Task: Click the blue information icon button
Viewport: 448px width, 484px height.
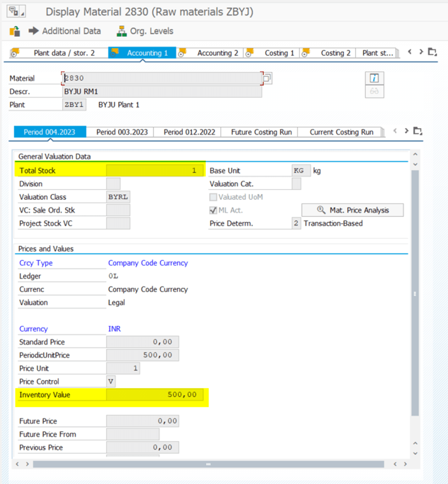Action: point(374,78)
